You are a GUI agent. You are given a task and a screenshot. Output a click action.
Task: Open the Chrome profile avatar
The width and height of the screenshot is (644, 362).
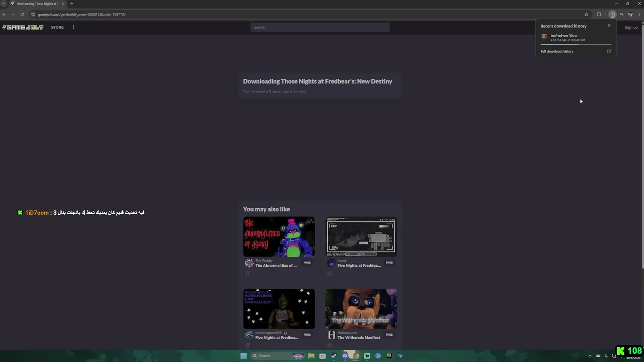[x=630, y=14]
